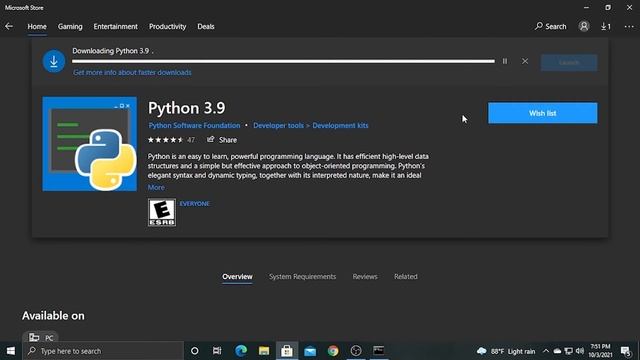Select the Productivity tab
Screen dimensions: 640x360
[x=167, y=27]
